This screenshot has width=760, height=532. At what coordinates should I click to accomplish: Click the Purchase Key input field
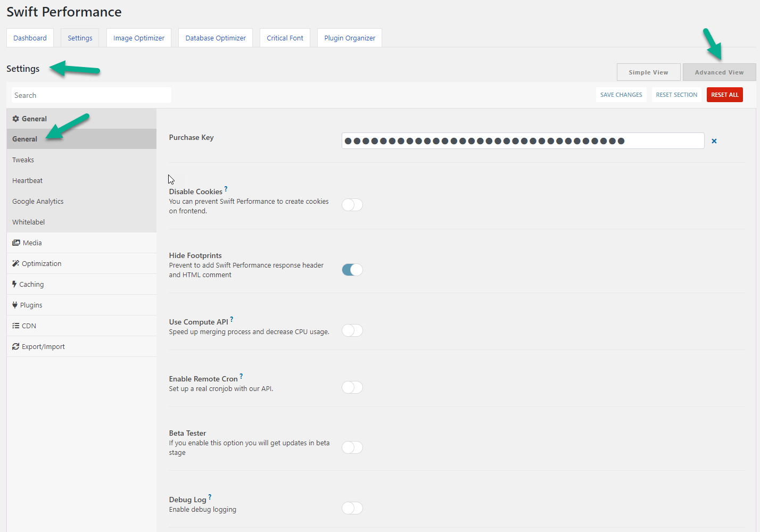tap(523, 141)
